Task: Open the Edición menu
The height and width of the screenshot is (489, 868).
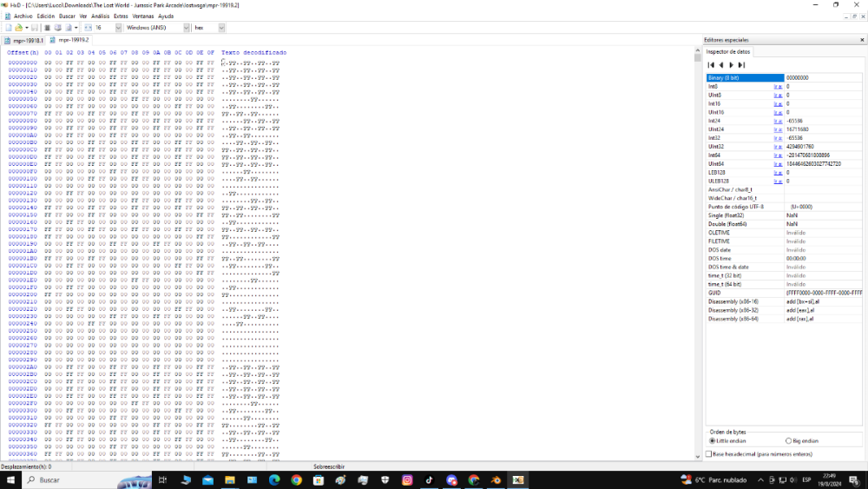Action: click(45, 17)
